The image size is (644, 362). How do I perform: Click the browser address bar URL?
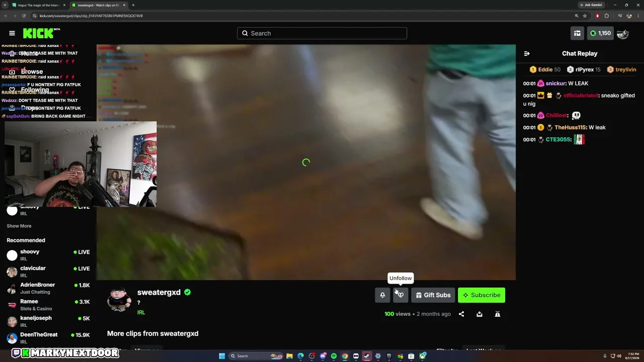[x=91, y=16]
